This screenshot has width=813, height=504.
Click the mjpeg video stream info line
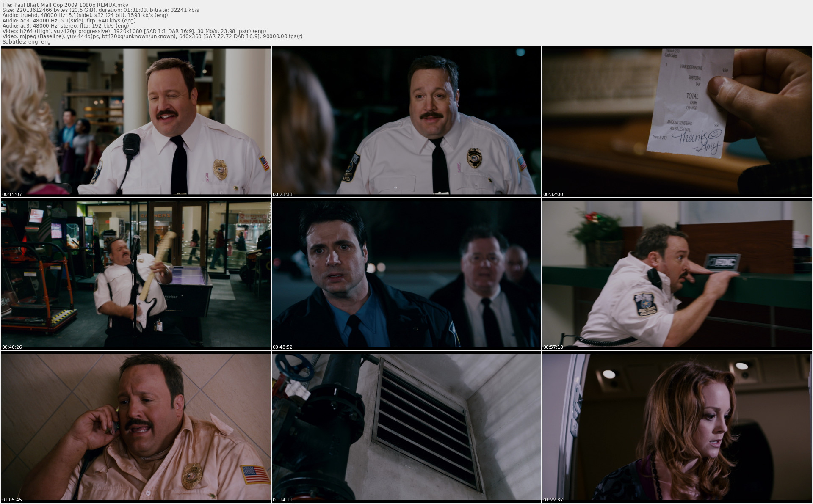point(152,36)
